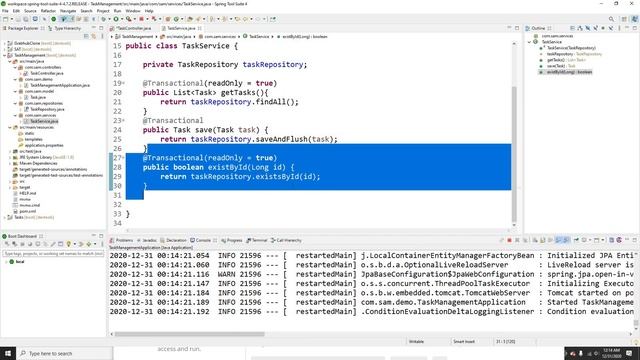Click the Save toolbar icon
The height and width of the screenshot is (360, 640).
pyautogui.click(x=18, y=19)
